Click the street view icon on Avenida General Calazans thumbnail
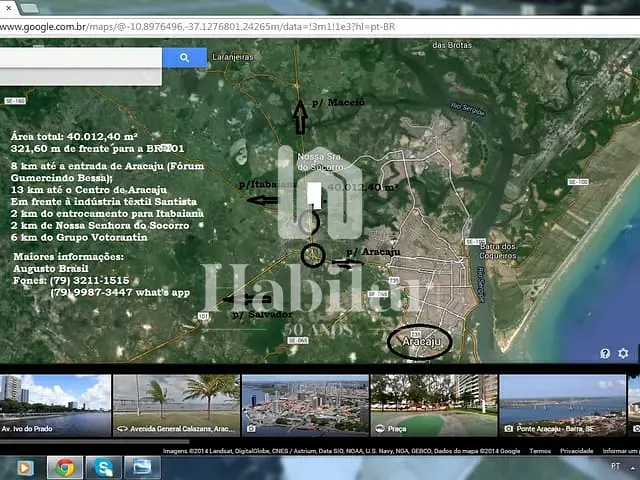The image size is (640, 480). point(122,429)
